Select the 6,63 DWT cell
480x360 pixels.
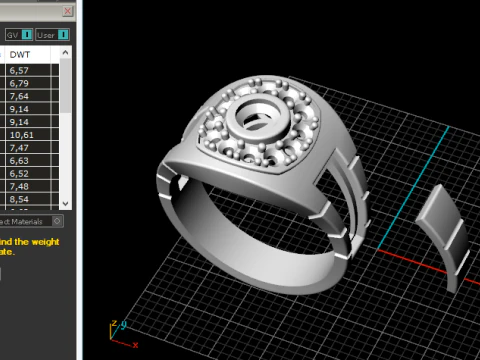[28, 161]
